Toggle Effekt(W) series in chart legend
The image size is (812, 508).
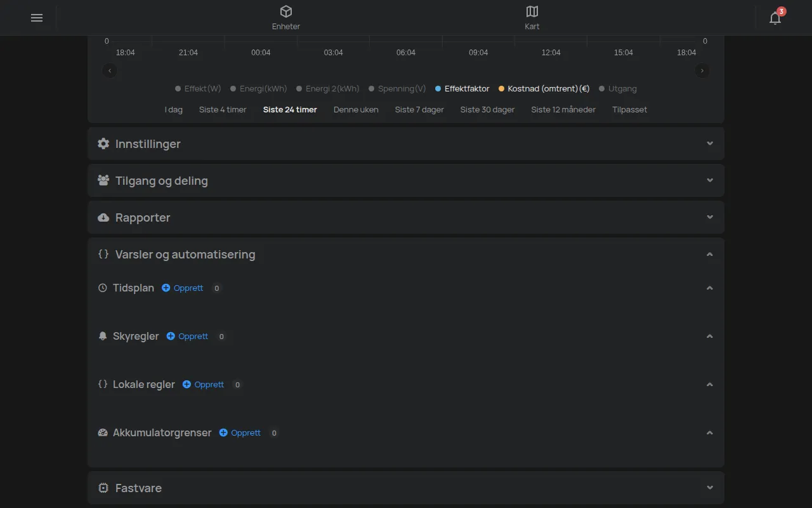pos(198,89)
